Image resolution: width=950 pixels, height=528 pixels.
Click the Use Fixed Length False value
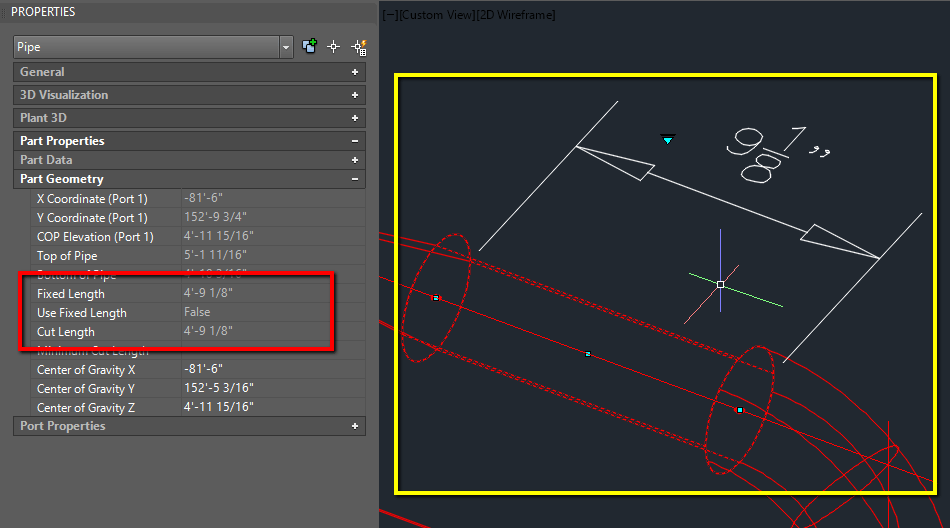[197, 312]
